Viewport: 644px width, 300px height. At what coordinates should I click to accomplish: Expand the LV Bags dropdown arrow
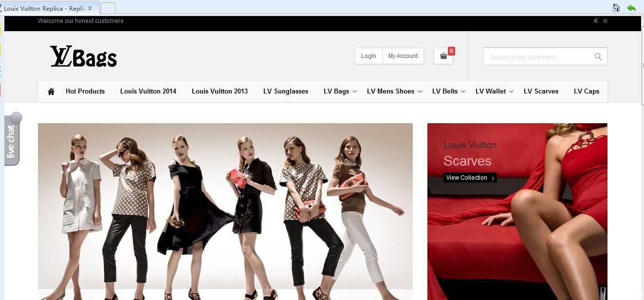tap(354, 92)
